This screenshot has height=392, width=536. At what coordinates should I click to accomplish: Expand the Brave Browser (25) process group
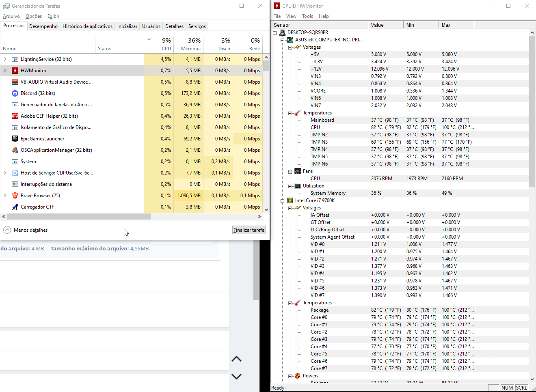tap(5, 196)
